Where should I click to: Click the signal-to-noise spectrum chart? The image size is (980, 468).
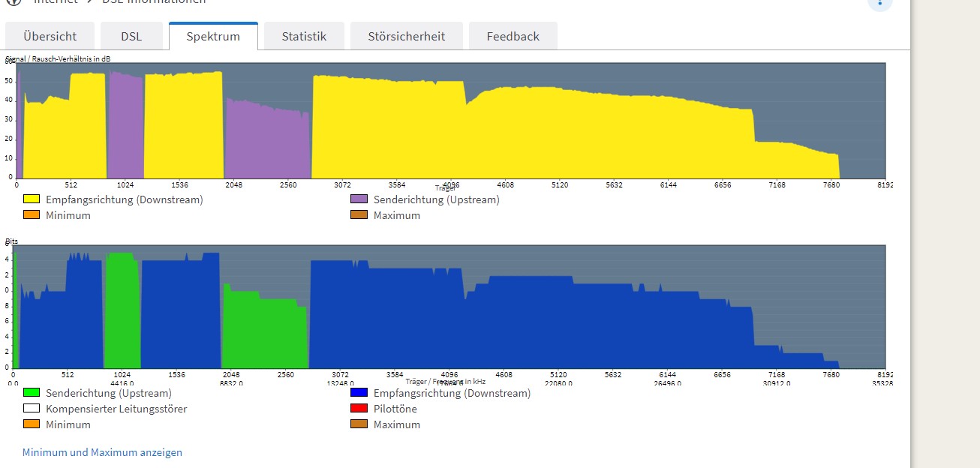[450, 121]
